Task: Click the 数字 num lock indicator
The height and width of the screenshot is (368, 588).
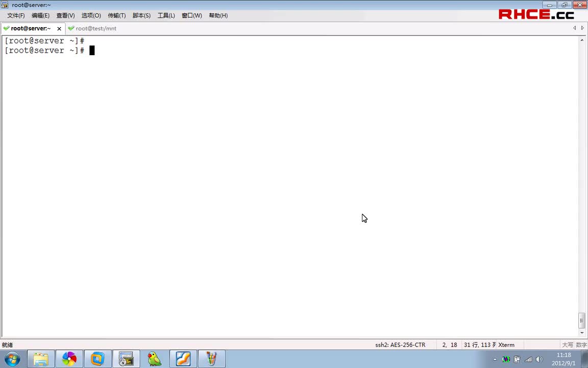Action: point(581,344)
